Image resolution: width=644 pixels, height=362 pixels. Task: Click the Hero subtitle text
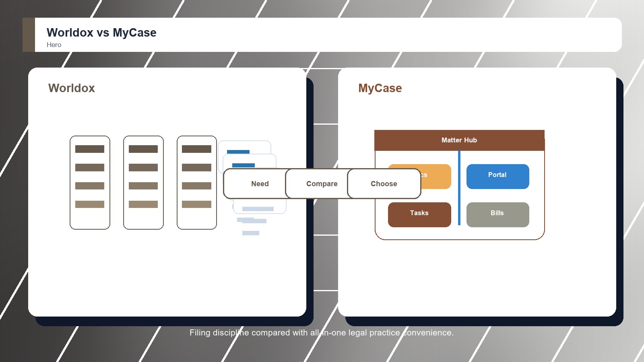click(x=54, y=45)
